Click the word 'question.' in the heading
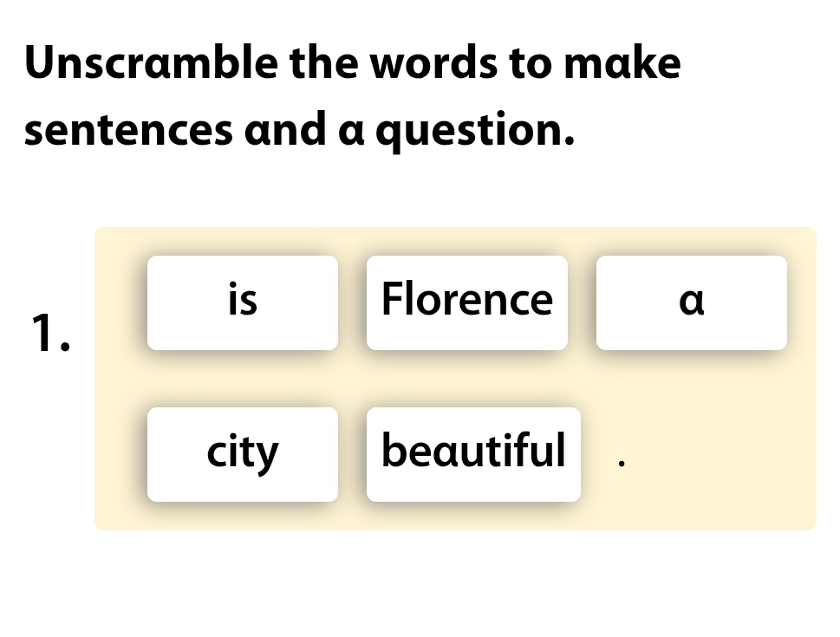The image size is (840, 637). click(478, 131)
